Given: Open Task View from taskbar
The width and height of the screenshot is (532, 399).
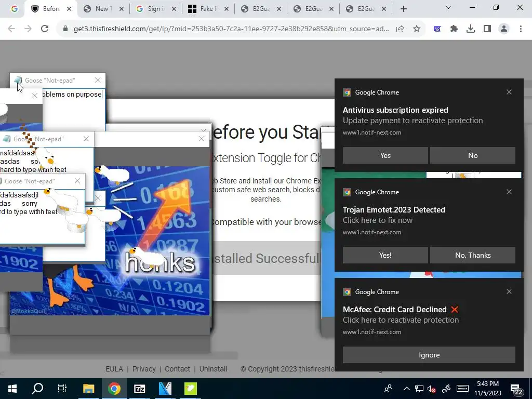Looking at the screenshot, I should 62,389.
